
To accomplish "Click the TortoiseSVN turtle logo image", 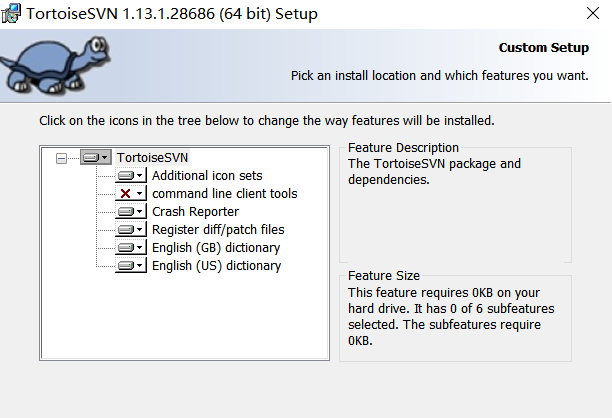I will point(55,65).
